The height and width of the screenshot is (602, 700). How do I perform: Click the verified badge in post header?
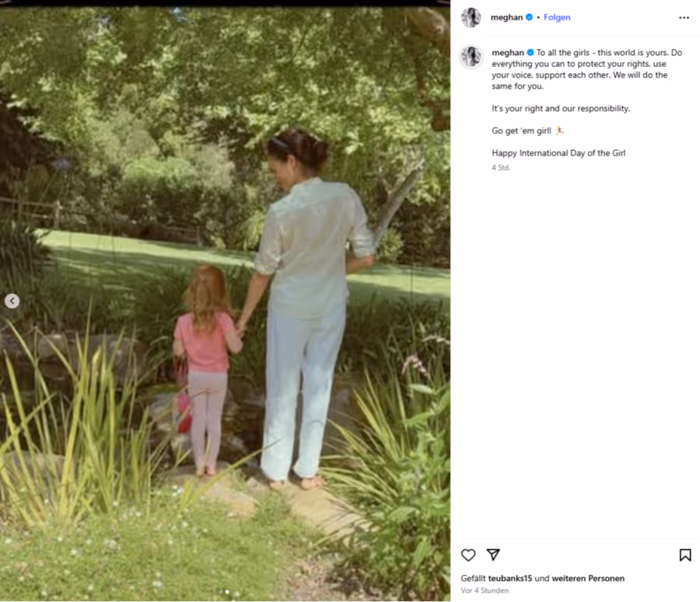(x=529, y=17)
